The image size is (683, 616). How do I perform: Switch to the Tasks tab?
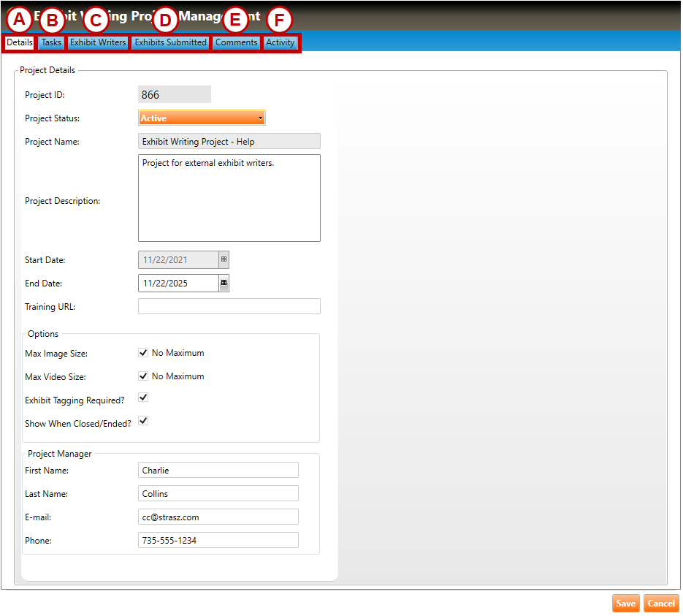coord(51,42)
